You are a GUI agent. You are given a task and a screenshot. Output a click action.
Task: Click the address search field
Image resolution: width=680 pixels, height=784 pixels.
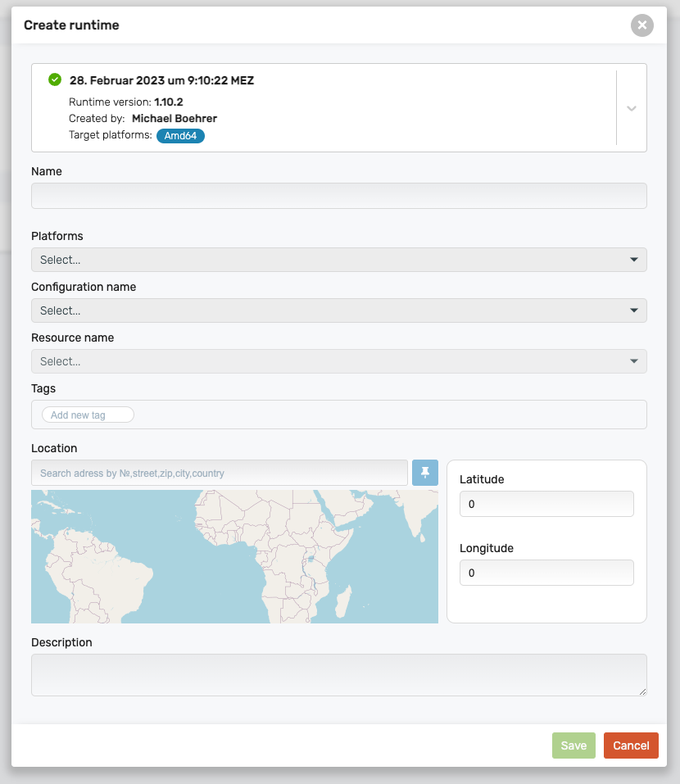219,473
